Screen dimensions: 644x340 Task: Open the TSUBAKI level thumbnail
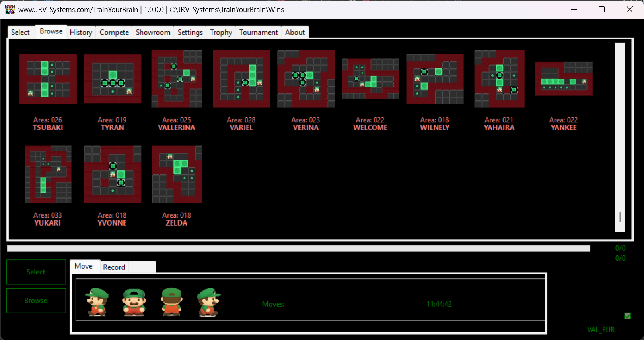48,79
